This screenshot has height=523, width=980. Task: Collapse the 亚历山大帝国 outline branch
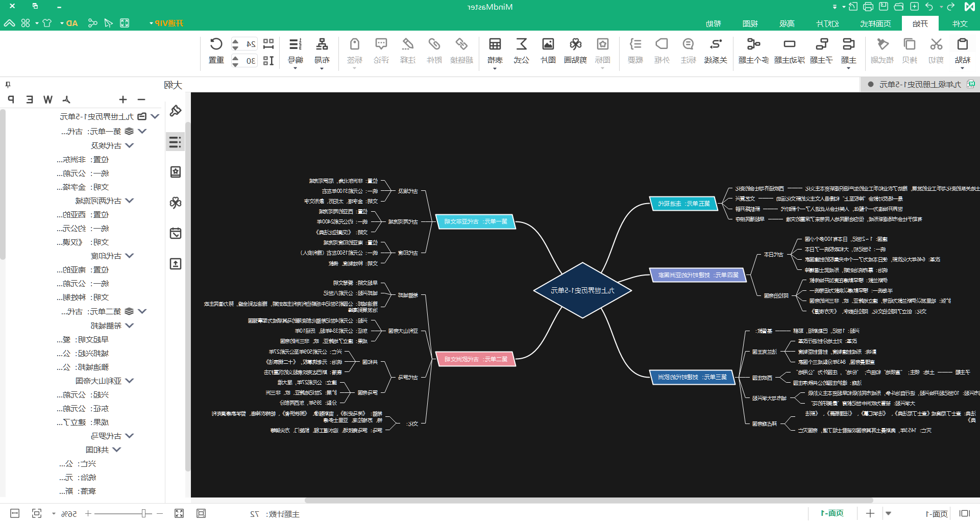pos(130,381)
